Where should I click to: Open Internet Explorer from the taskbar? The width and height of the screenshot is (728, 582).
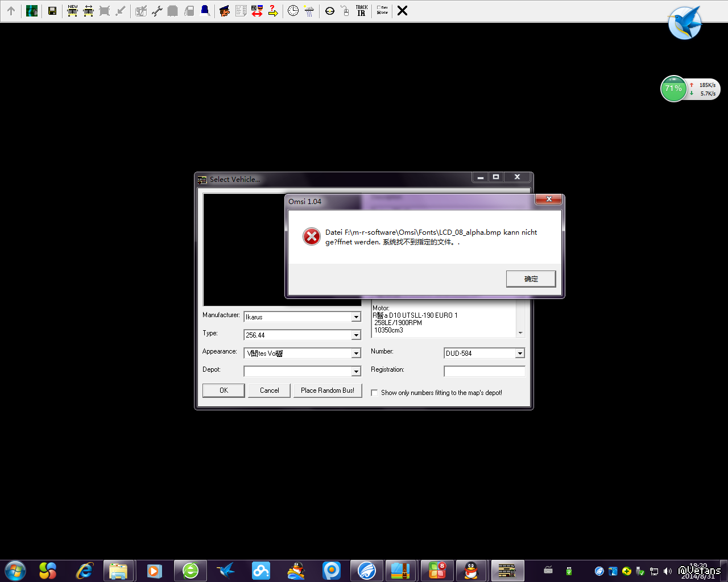click(x=85, y=570)
